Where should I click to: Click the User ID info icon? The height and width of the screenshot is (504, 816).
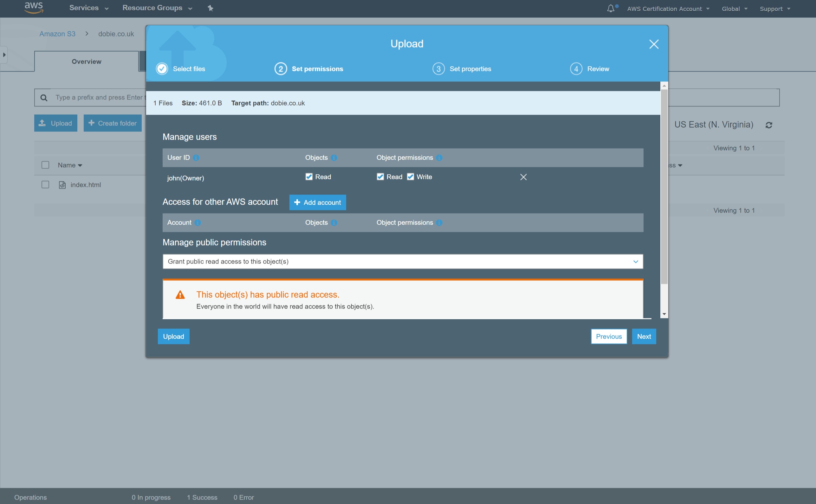(x=196, y=158)
